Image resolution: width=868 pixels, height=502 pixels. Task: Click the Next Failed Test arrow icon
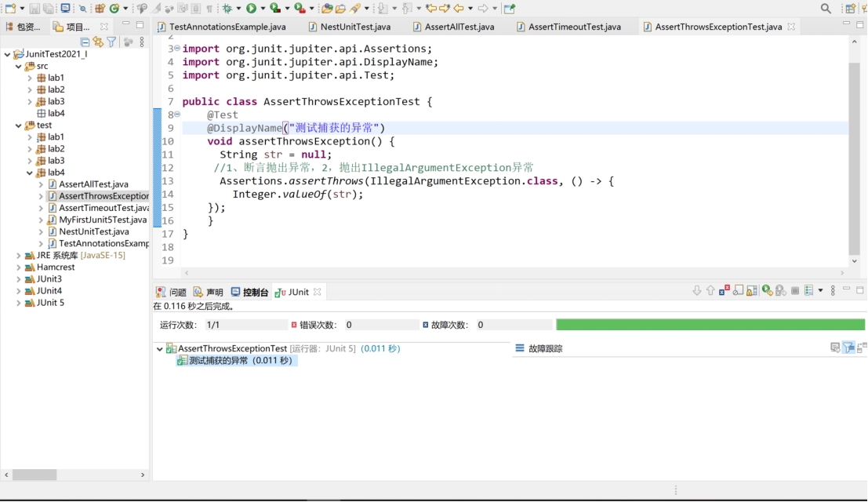(x=696, y=290)
